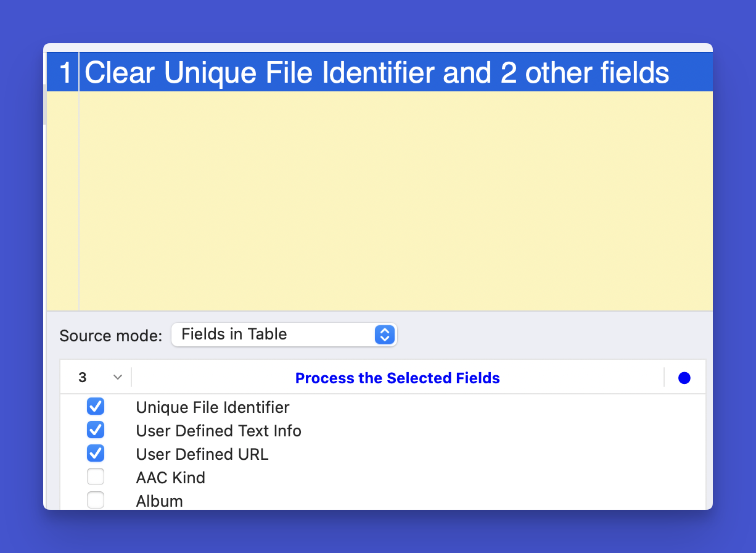Select the User Defined Text Info field name

coord(218,431)
